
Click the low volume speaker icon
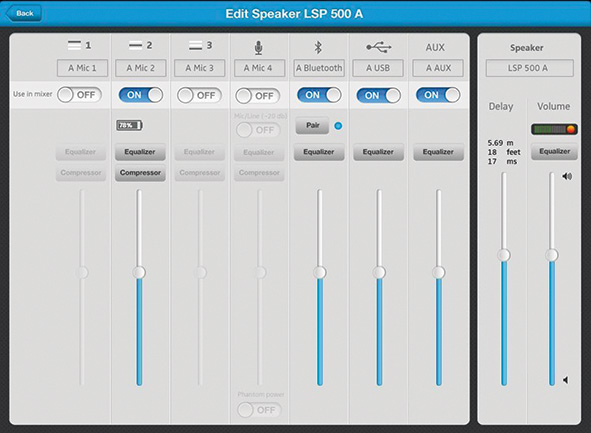coord(565,380)
